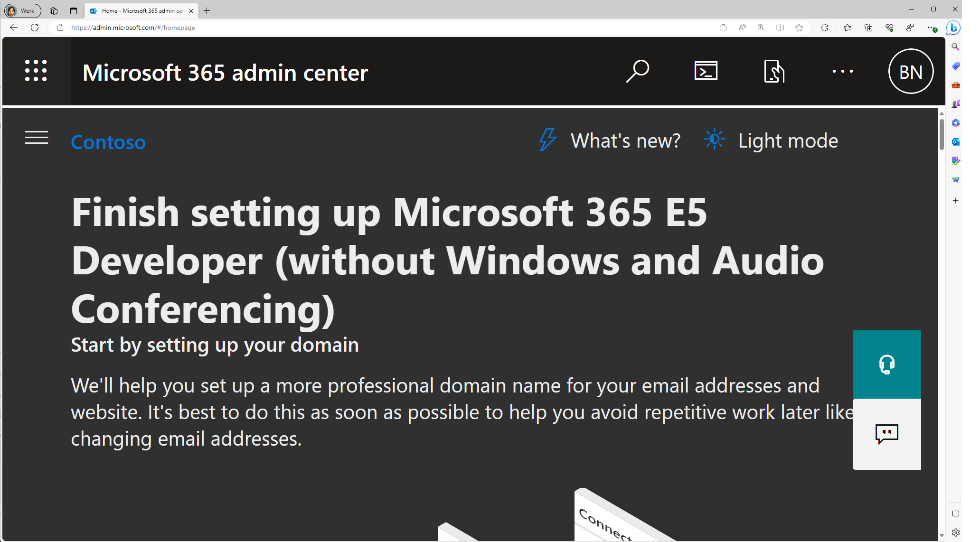
Task: Click the command shell terminal icon
Action: click(x=705, y=71)
